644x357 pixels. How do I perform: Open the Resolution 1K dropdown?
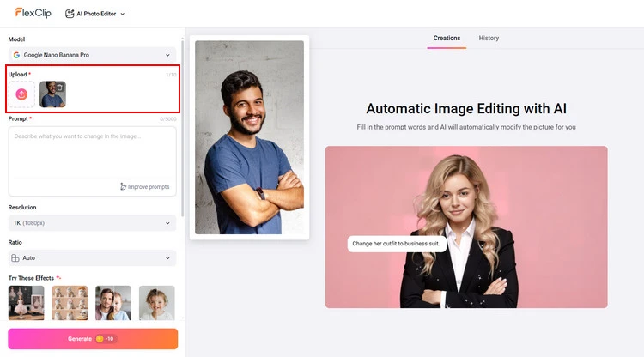pos(92,223)
